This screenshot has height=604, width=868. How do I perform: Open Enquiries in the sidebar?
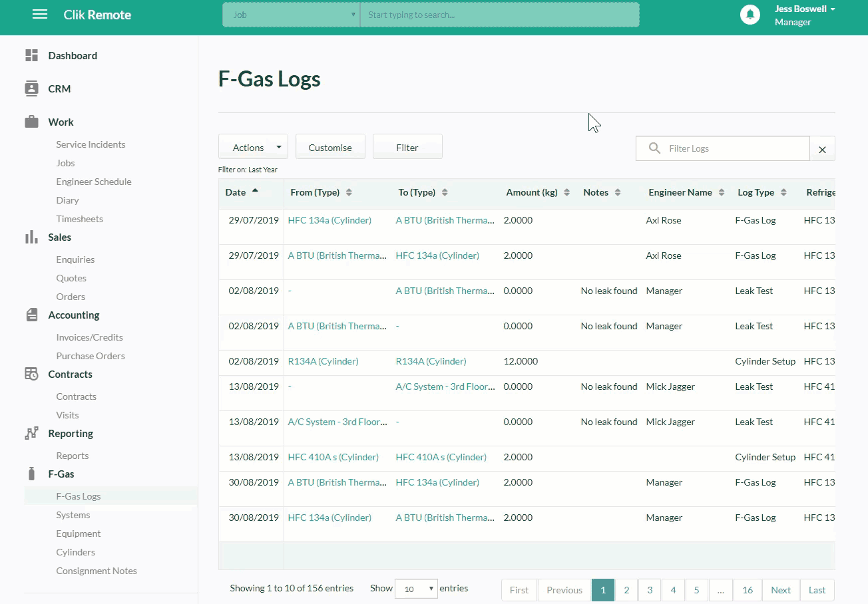(75, 259)
